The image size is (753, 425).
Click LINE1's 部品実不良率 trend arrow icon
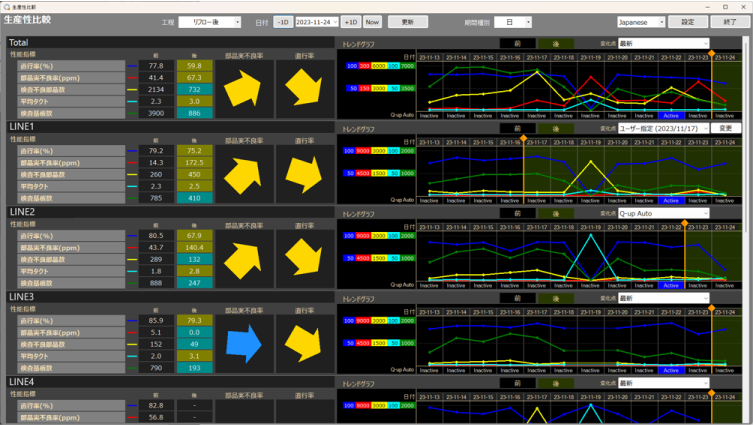tap(243, 176)
